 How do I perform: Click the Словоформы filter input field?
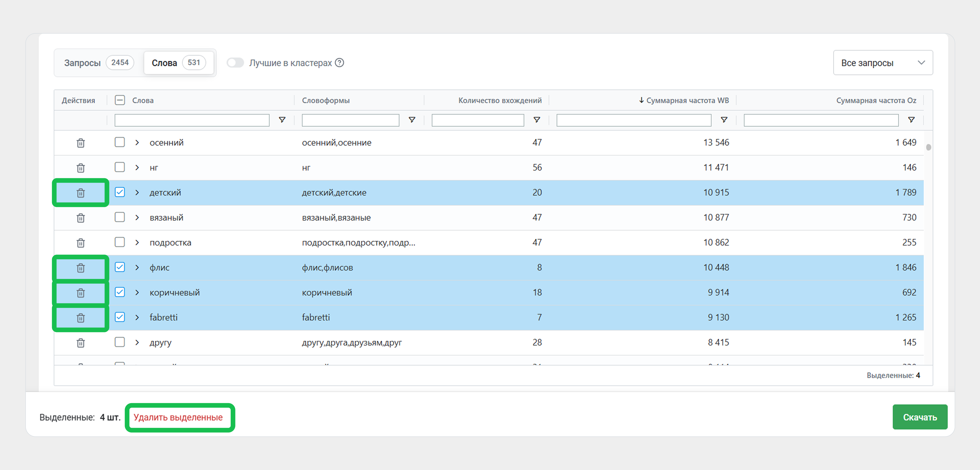click(350, 120)
